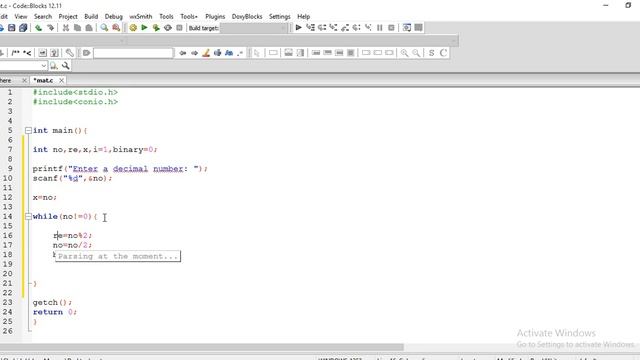
Task: Click the Jump back arrow icon
Action: click(x=182, y=53)
